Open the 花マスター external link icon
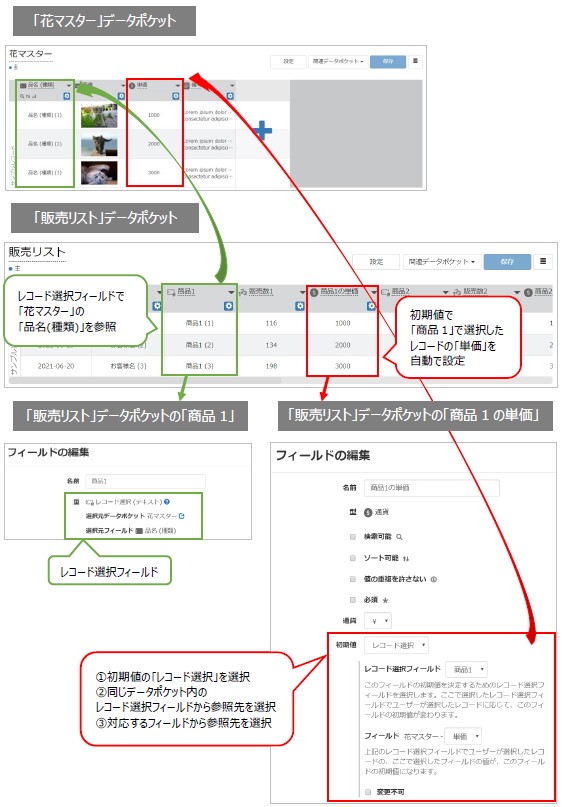This screenshot has height=807, width=562. tap(181, 516)
